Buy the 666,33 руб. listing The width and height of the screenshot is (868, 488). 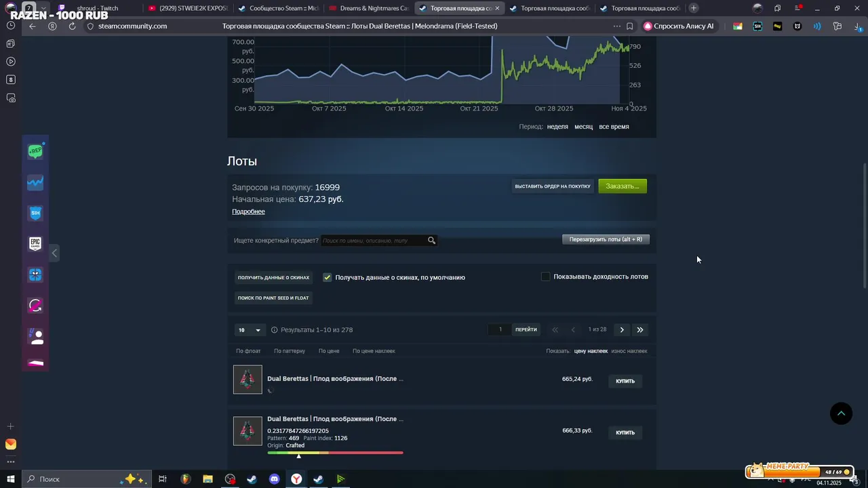point(625,432)
